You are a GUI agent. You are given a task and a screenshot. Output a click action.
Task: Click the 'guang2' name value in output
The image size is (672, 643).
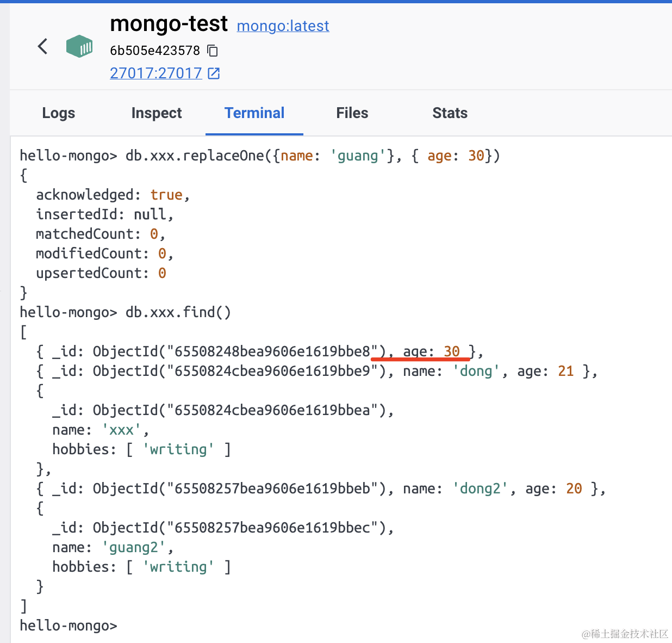pos(134,547)
